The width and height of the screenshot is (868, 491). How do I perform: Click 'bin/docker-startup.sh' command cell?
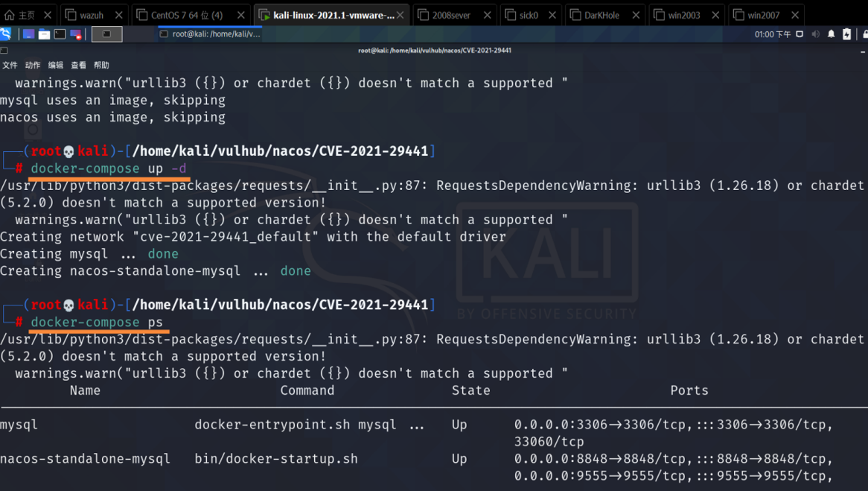click(x=276, y=459)
